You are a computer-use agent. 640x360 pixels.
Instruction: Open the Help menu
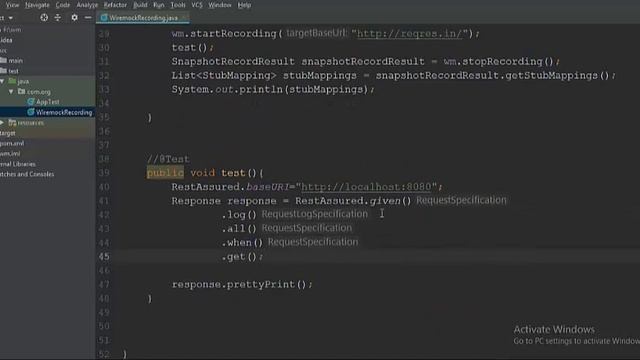click(x=244, y=5)
